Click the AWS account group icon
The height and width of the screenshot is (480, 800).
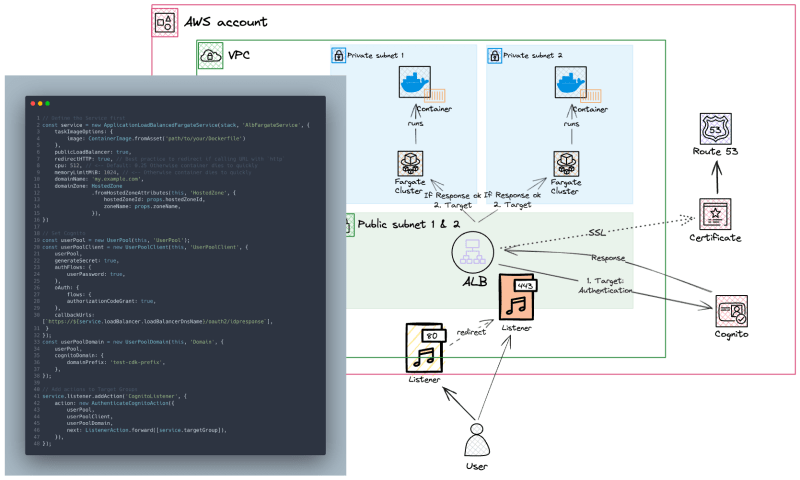165,22
